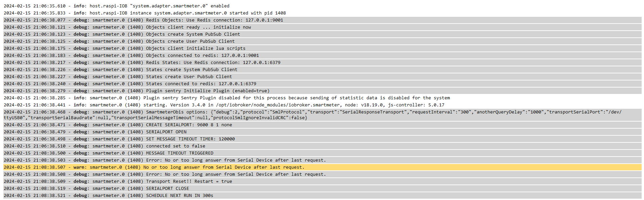Click the "SET MESSAGE TIMEOUT TIMER: 120000" line
This screenshot has width=644, height=200.
point(190,139)
